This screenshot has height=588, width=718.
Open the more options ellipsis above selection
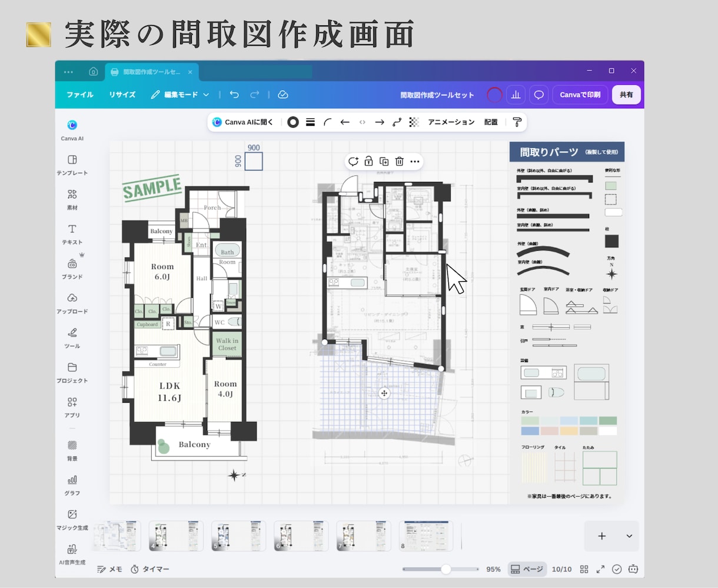415,161
